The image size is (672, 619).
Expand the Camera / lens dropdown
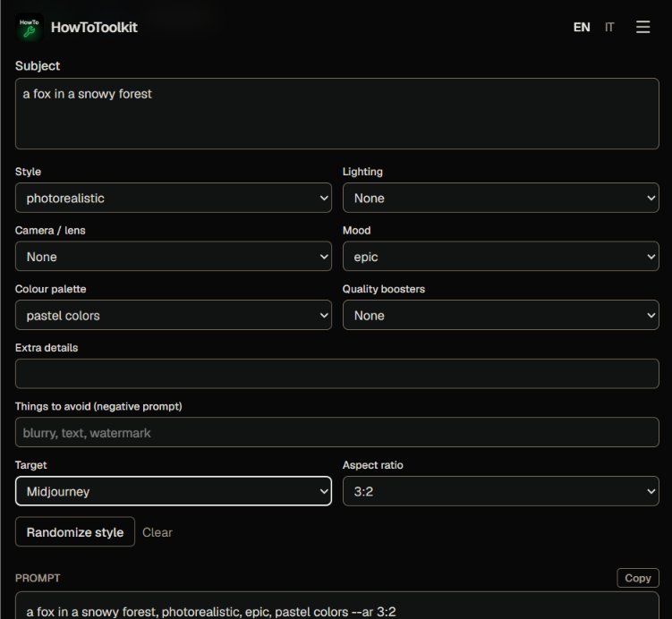(174, 256)
